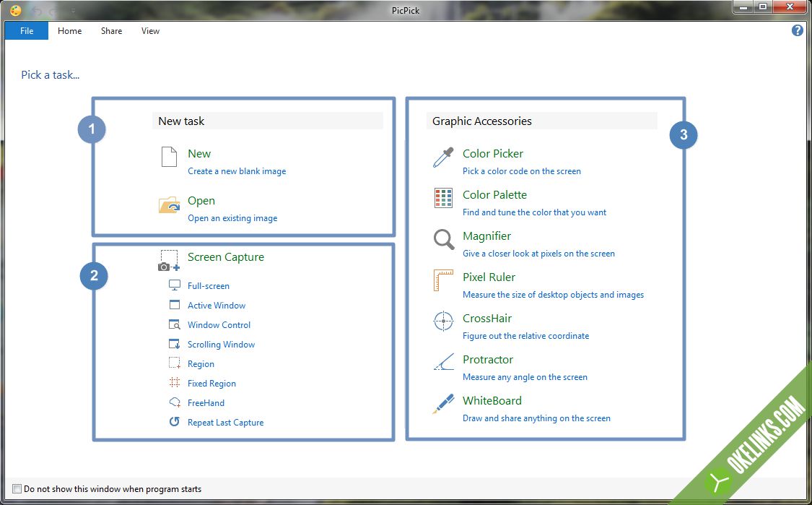
Task: Click 'Open an existing image' text
Action: click(x=232, y=218)
